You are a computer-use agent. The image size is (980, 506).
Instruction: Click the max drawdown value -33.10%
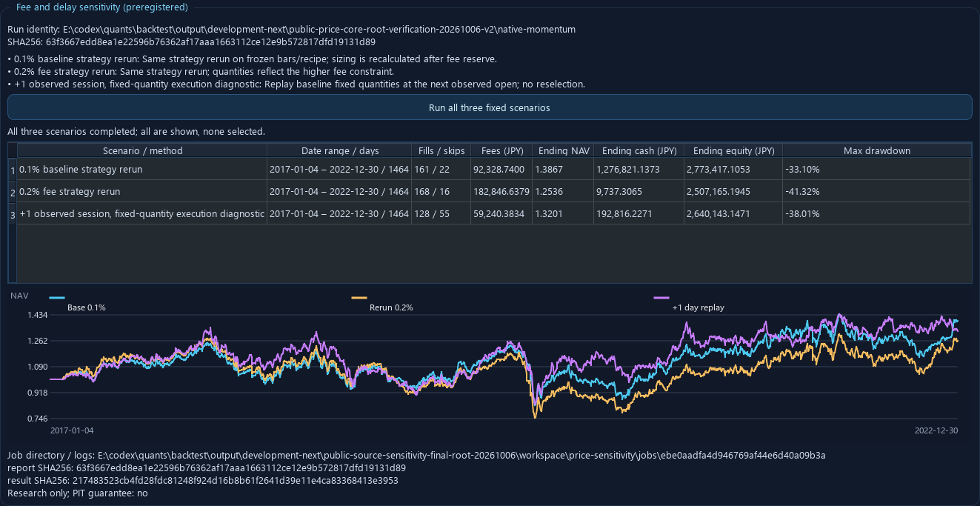tap(877, 170)
